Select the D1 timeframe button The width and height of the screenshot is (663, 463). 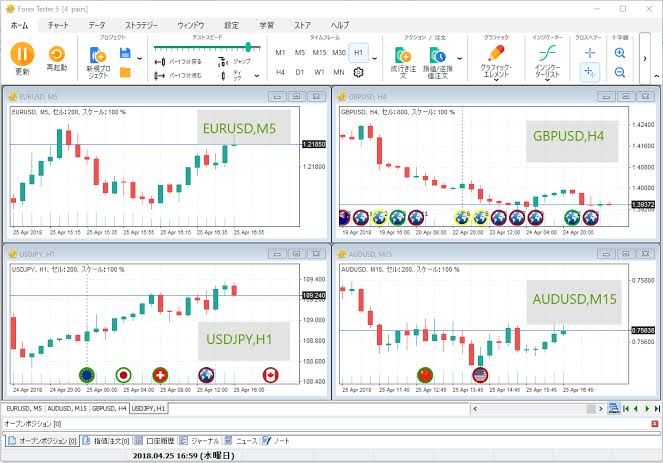point(300,72)
